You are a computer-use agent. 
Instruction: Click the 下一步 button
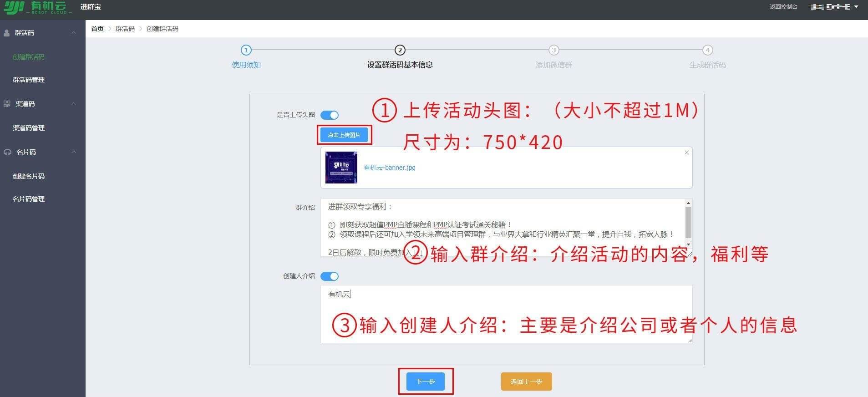426,382
